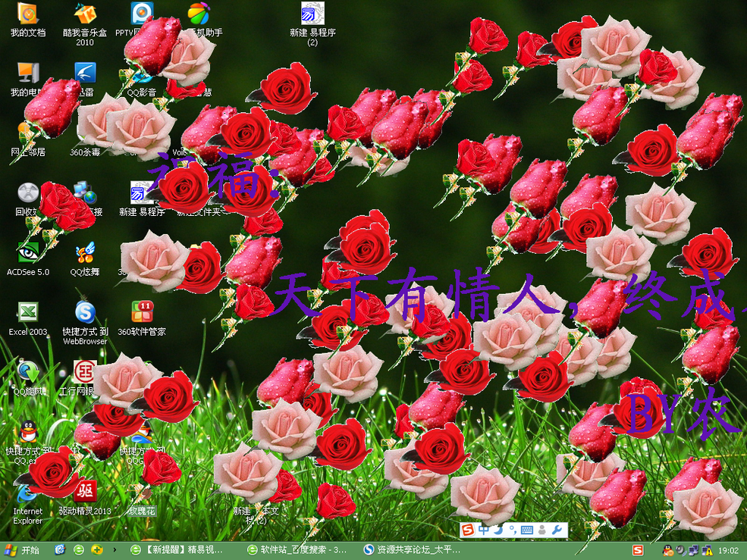Launch 酷我音乐盒 2010 from the desktop
This screenshot has width=747, height=560.
[x=85, y=14]
